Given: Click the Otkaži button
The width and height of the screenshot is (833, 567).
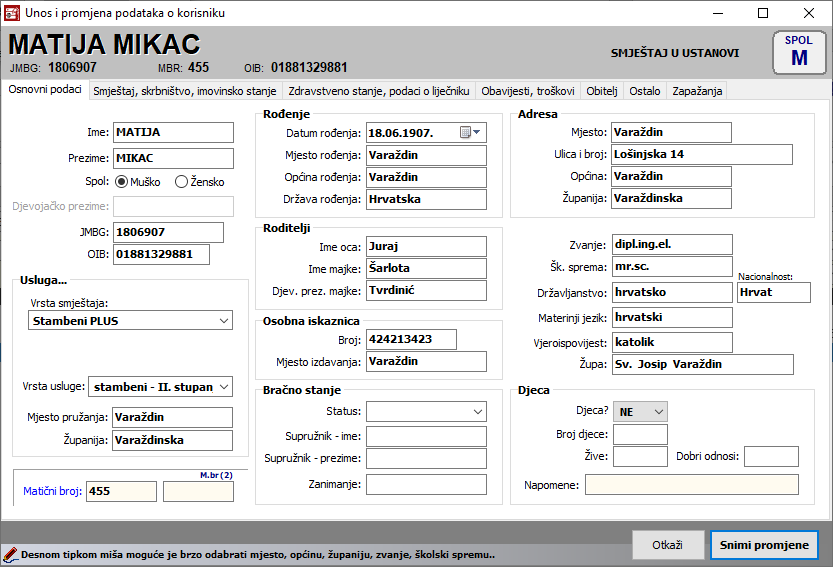Looking at the screenshot, I should coord(667,545).
